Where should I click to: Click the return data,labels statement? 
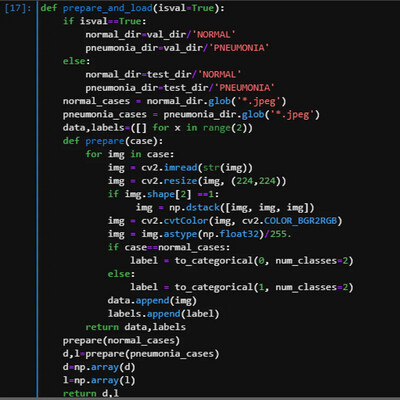tap(136, 327)
